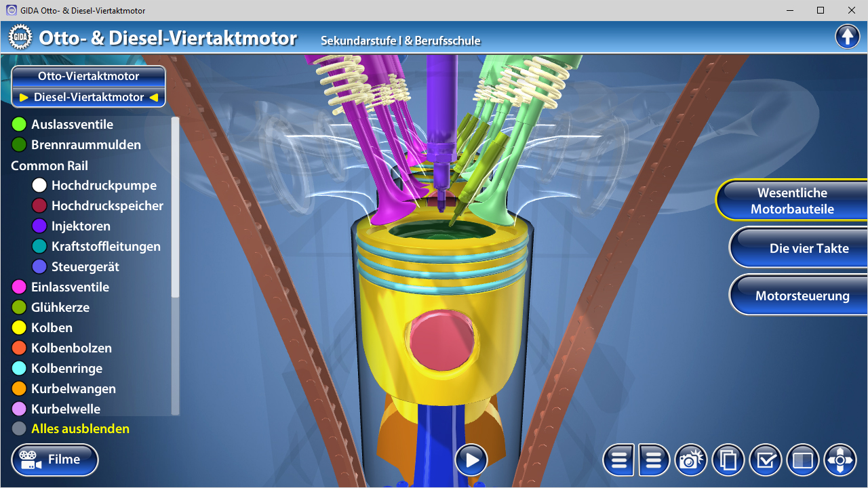Select the Diesel-Viertaktmotor option
The image size is (868, 488).
(x=89, y=97)
